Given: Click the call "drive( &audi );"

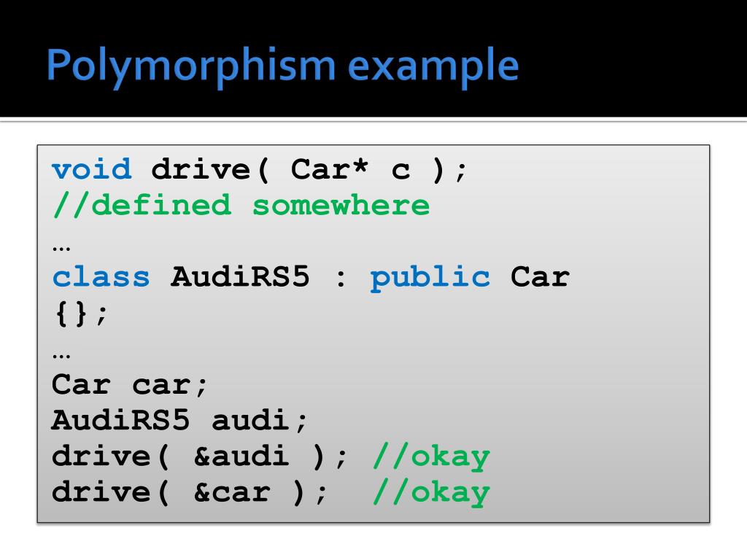Looking at the screenshot, I should [x=200, y=456].
